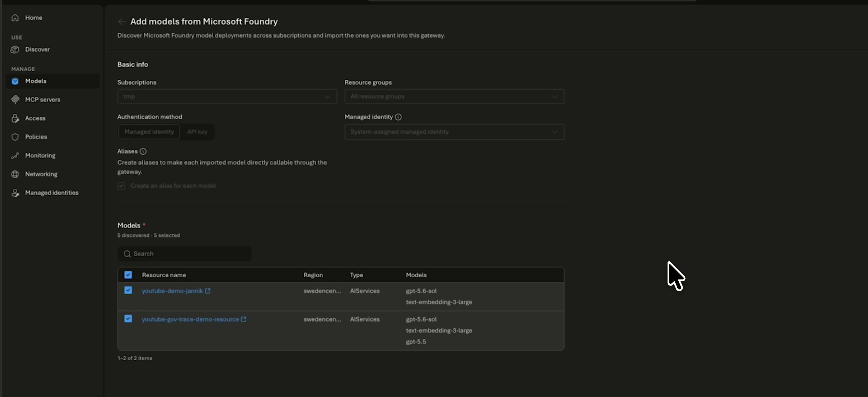Image resolution: width=868 pixels, height=397 pixels.
Task: Click the gpt-5.5 model entry
Action: pyautogui.click(x=416, y=342)
